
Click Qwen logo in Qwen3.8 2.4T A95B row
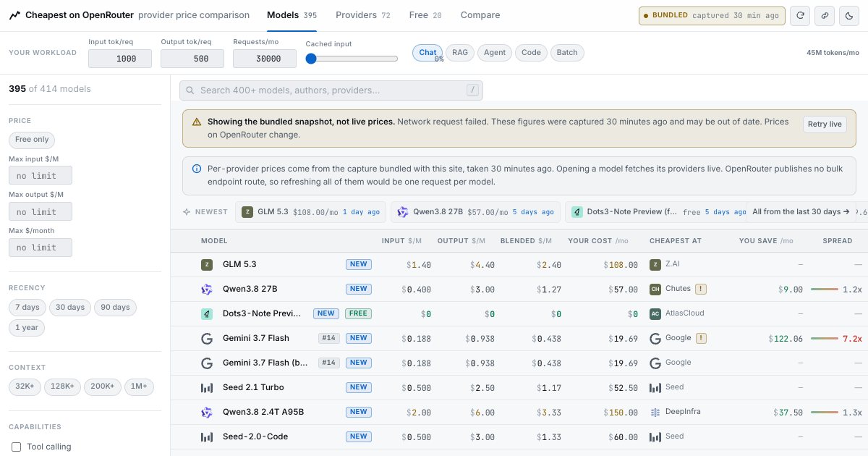pyautogui.click(x=207, y=412)
